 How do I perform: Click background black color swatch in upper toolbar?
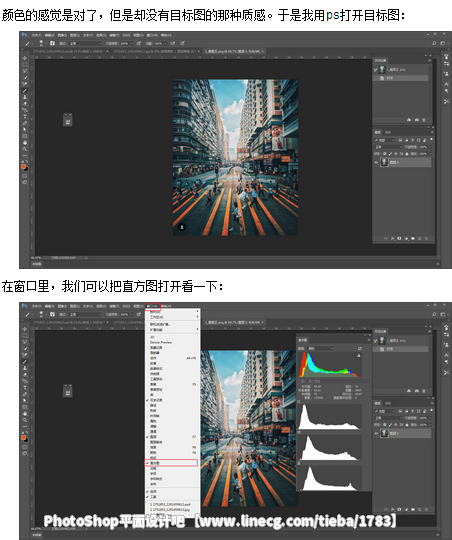point(27,169)
